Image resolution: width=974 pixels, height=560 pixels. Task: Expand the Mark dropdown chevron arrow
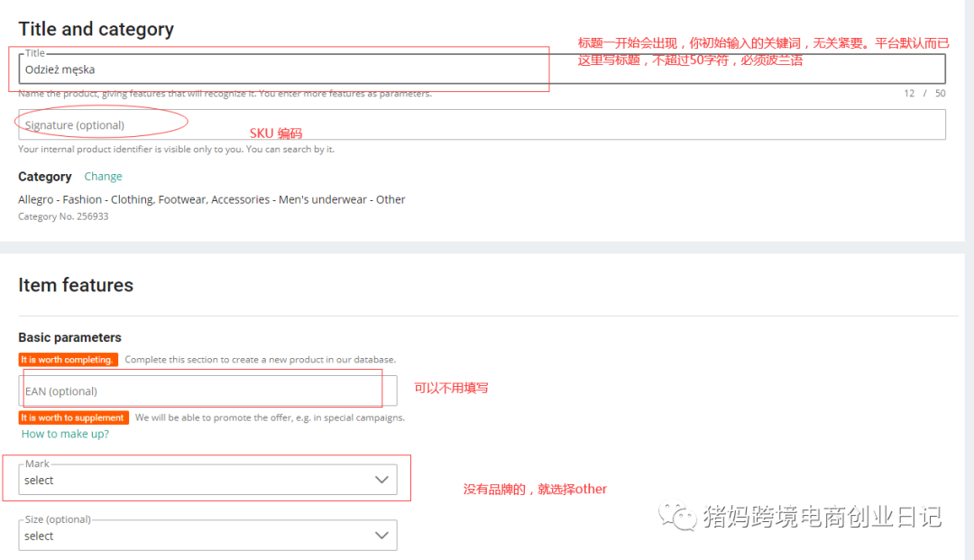(381, 480)
